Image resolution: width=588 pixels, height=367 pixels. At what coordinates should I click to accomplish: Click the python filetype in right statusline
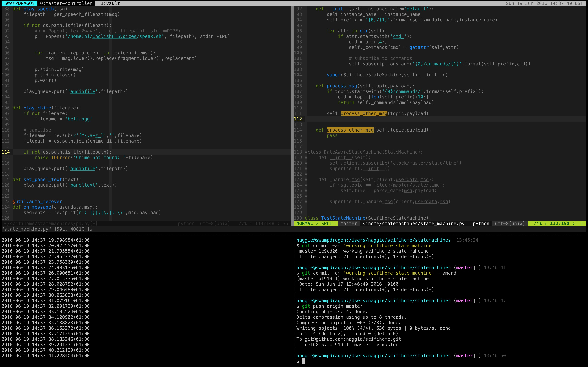point(481,224)
